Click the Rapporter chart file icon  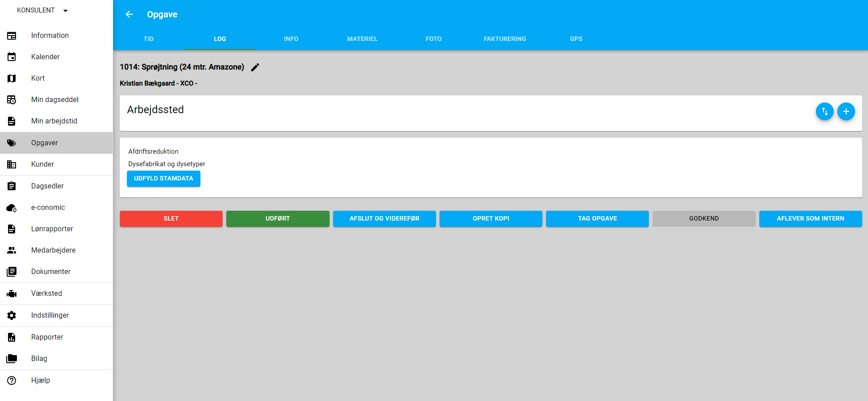pyautogui.click(x=12, y=337)
